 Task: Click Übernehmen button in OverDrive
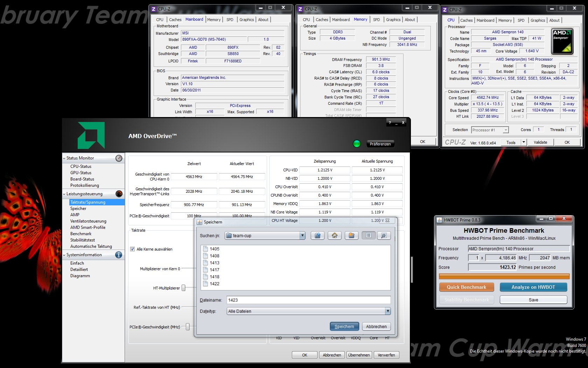click(x=359, y=355)
